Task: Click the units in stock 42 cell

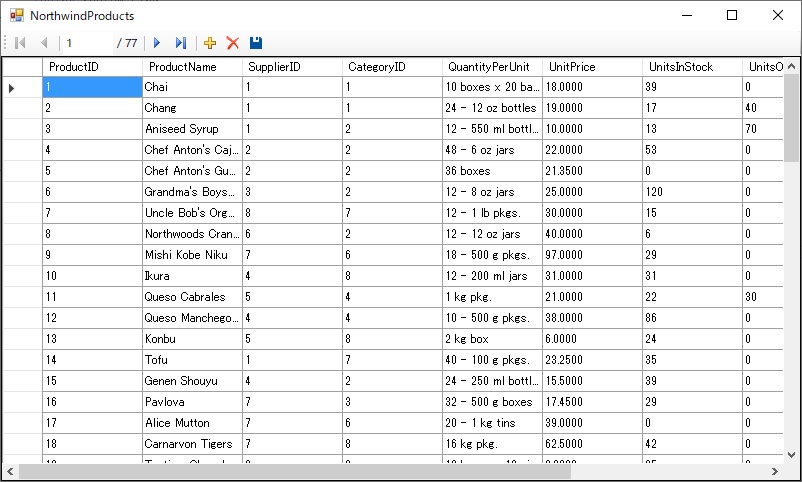Action: pyautogui.click(x=692, y=444)
